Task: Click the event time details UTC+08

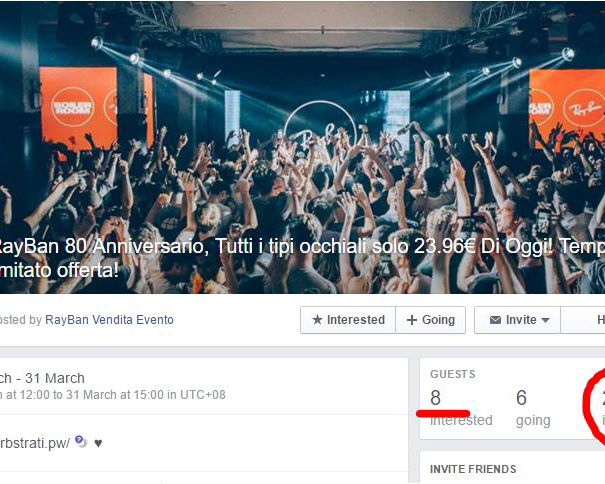Action: (x=113, y=395)
